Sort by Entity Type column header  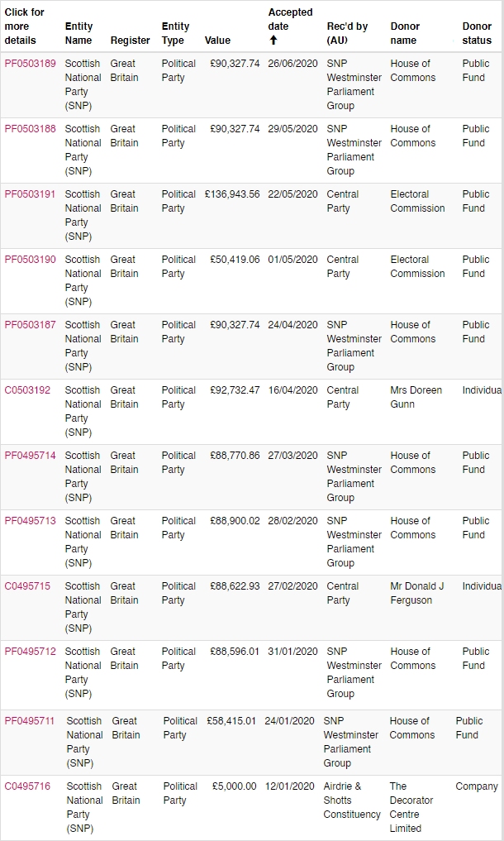point(175,33)
